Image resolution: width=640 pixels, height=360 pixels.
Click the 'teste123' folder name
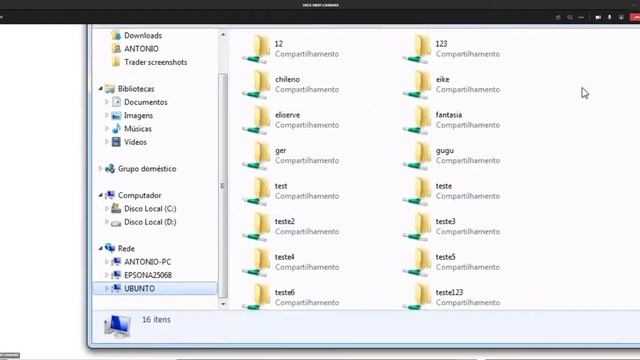pyautogui.click(x=449, y=293)
